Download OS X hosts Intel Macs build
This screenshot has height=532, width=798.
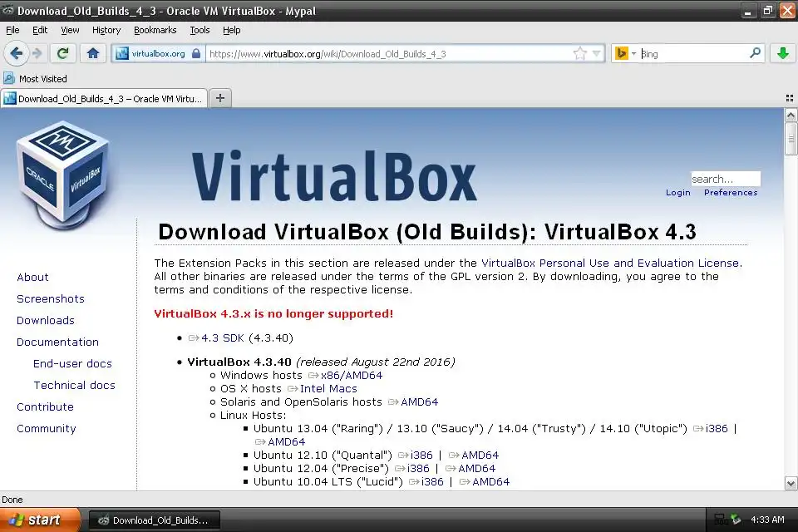pyautogui.click(x=323, y=388)
